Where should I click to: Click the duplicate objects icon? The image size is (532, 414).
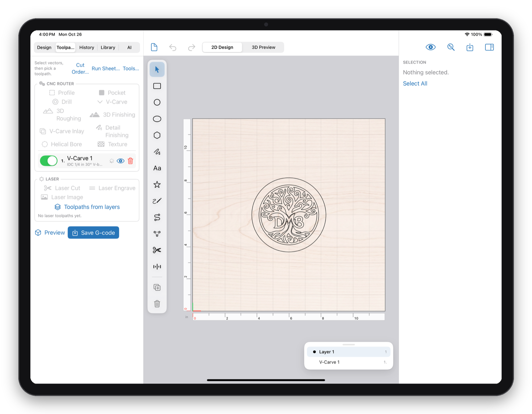pos(157,287)
